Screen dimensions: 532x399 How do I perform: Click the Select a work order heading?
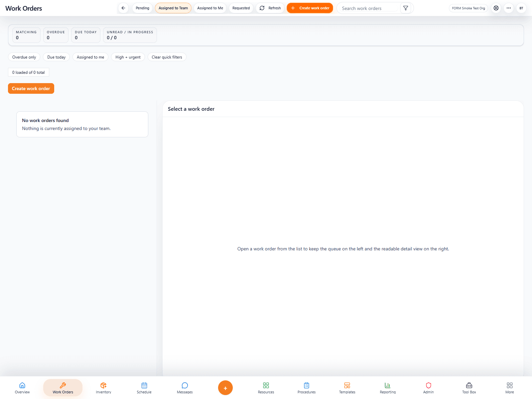pos(191,109)
